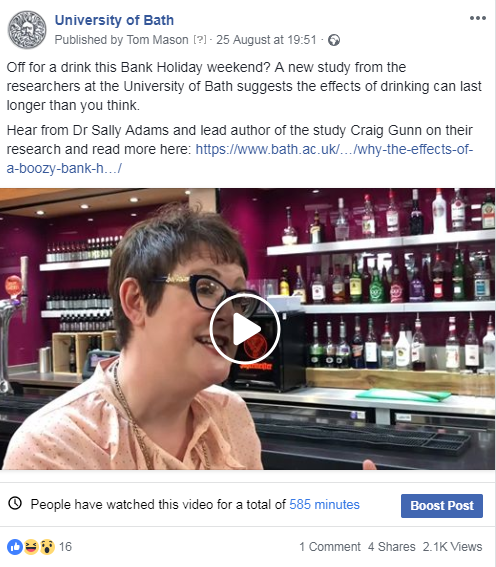Click the blue Like reaction icon

point(15,547)
